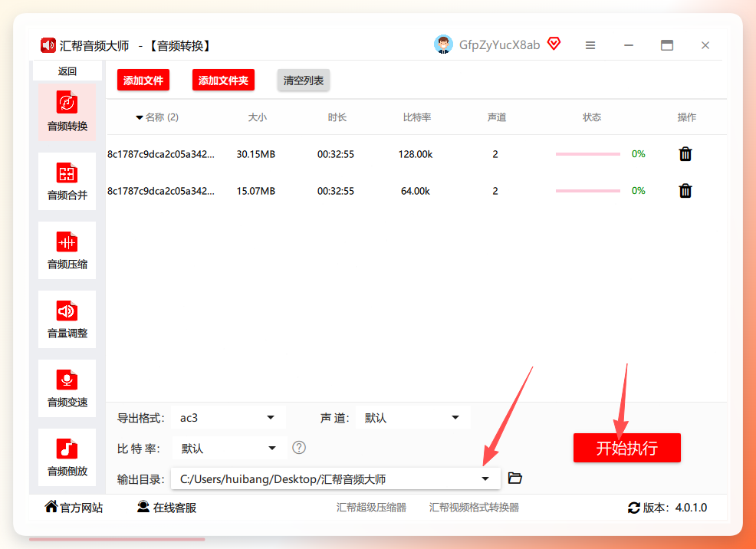
Task: Click 开始执行 to start conversion
Action: pos(626,448)
